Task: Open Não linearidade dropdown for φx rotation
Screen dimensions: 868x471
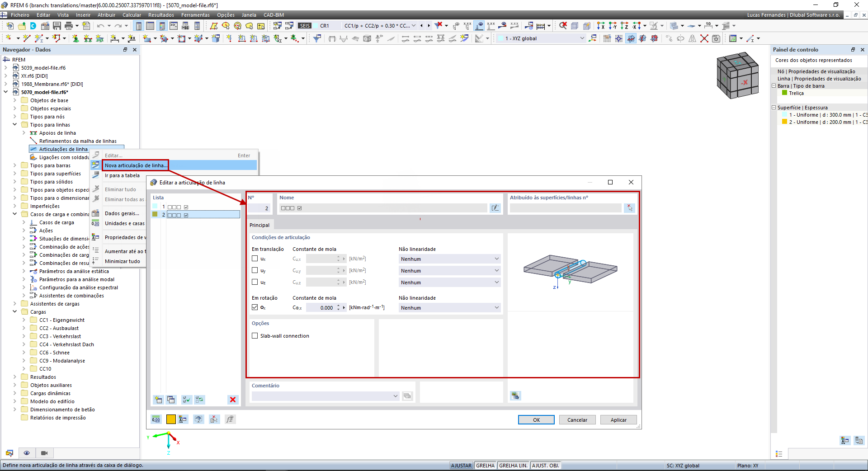Action: click(449, 308)
